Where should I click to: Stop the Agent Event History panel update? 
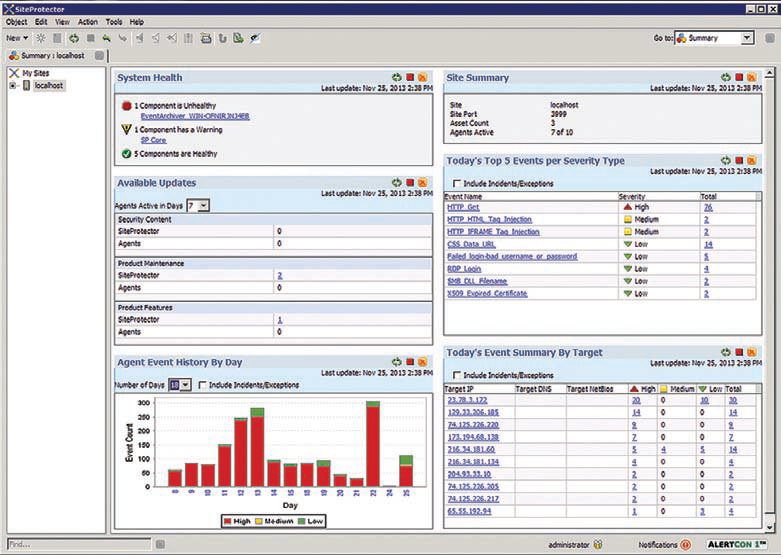410,362
